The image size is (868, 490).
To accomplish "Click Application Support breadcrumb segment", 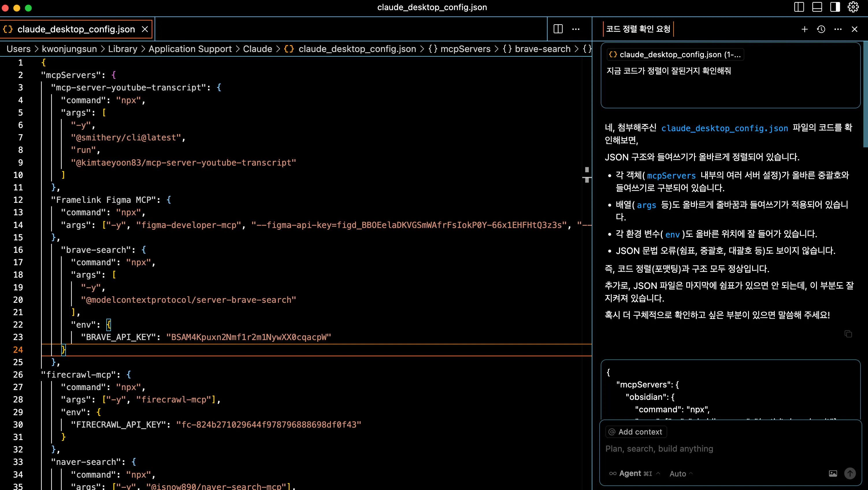I will tap(190, 49).
